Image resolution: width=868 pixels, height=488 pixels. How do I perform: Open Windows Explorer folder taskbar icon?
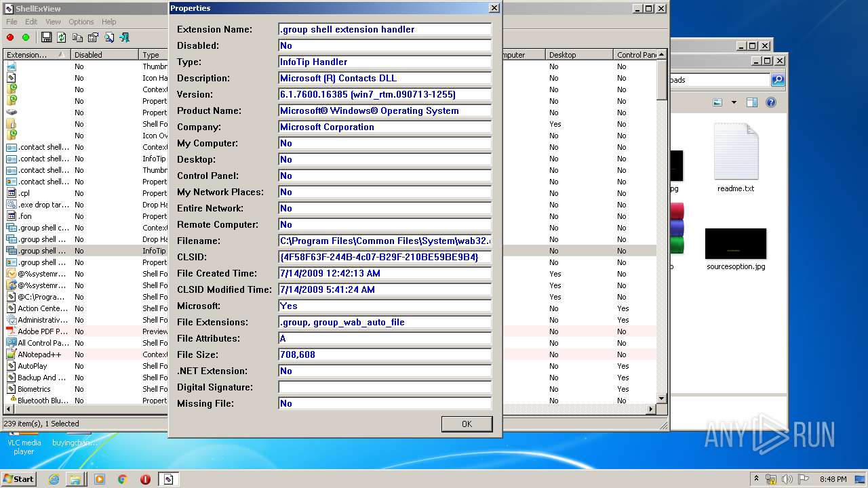coord(75,479)
